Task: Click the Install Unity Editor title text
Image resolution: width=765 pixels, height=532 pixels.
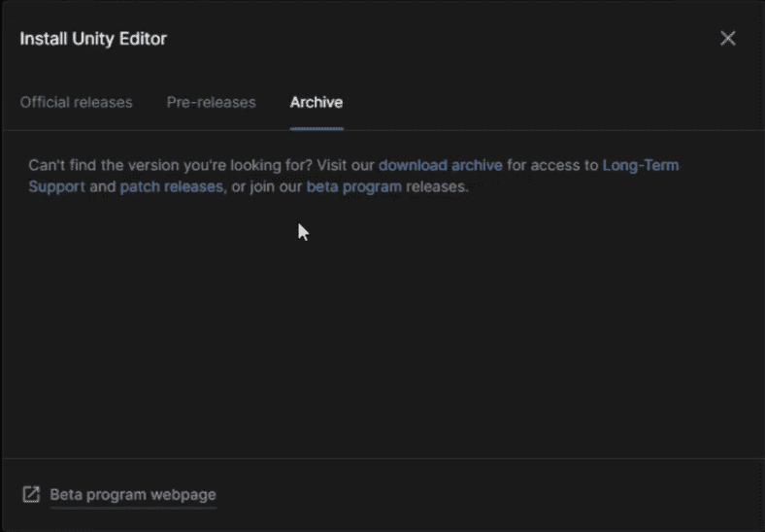Action: 93,39
